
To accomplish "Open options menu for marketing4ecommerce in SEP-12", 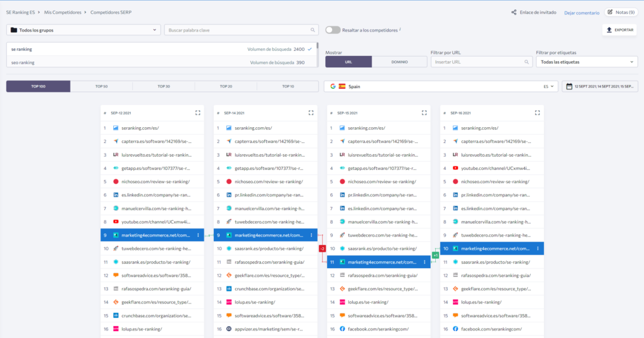I will 198,235.
